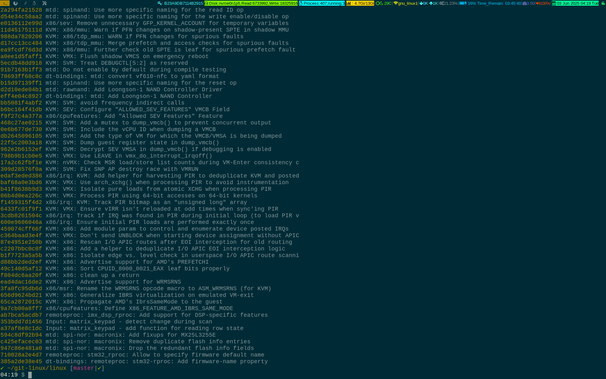This screenshot has height=379, width=606.
Task: Click the shell prompt cursor input
Action: click(x=30, y=375)
